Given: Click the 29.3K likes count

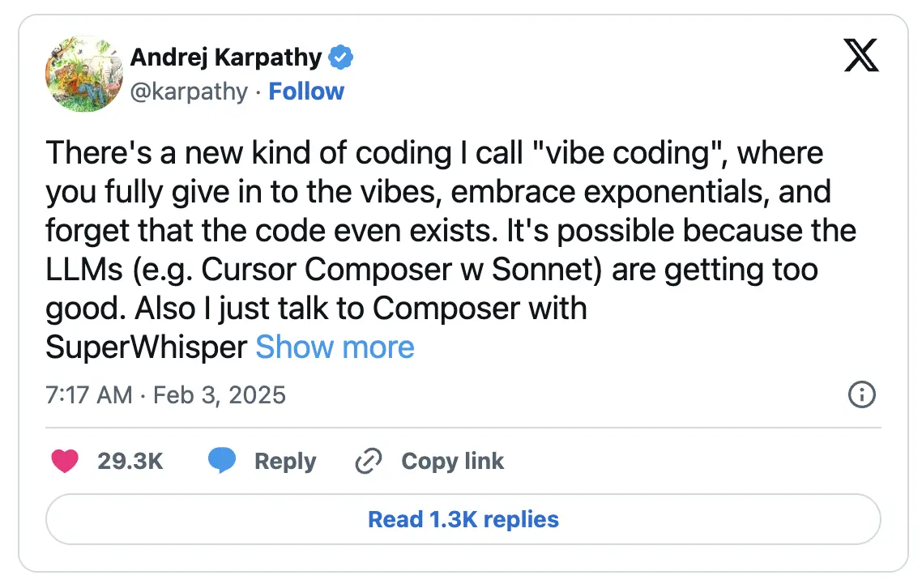Looking at the screenshot, I should (130, 462).
